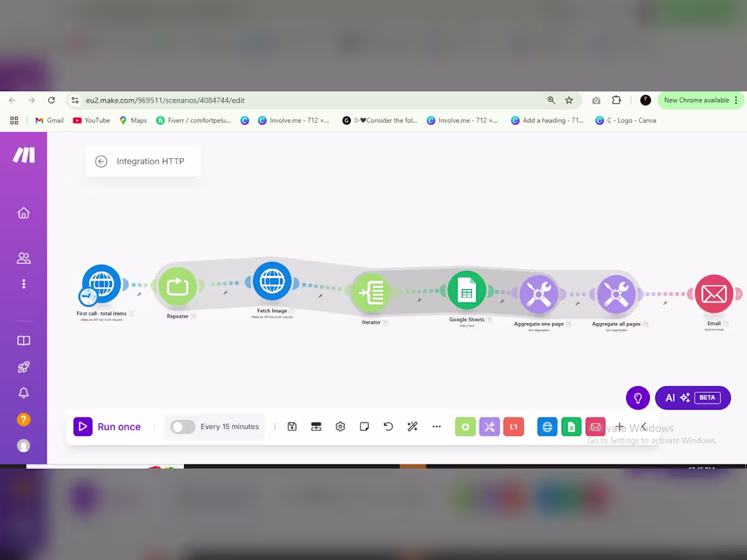Open the toolbar three-dots more options
The width and height of the screenshot is (747, 560).
point(437,427)
